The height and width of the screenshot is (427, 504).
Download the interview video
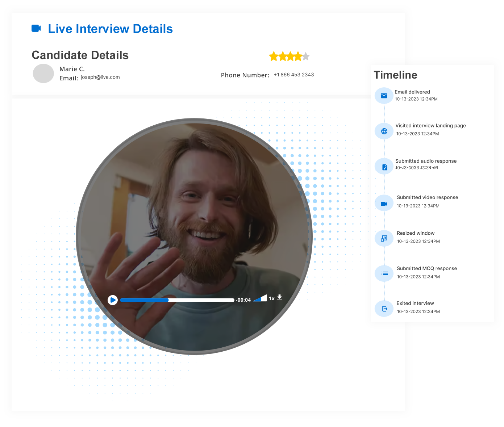280,298
